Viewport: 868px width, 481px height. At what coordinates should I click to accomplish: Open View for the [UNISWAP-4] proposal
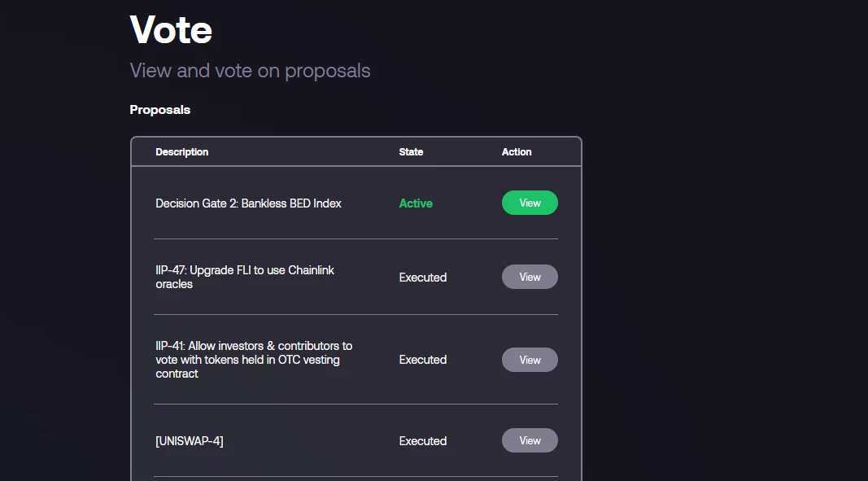pyautogui.click(x=530, y=440)
